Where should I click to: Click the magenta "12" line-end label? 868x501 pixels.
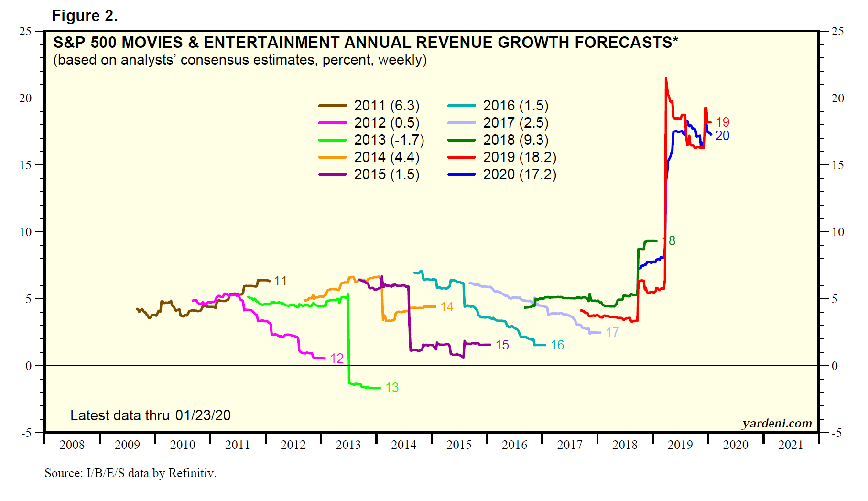tap(337, 359)
